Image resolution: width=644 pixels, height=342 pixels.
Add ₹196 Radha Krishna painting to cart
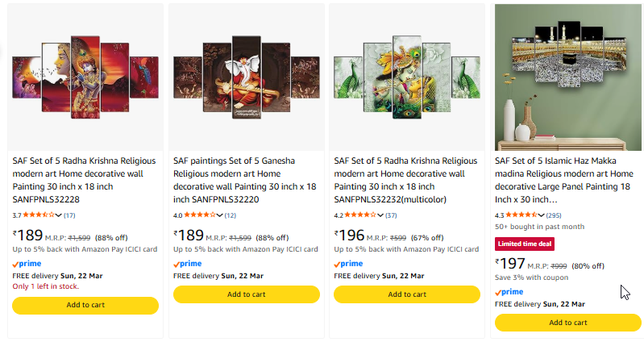point(406,294)
